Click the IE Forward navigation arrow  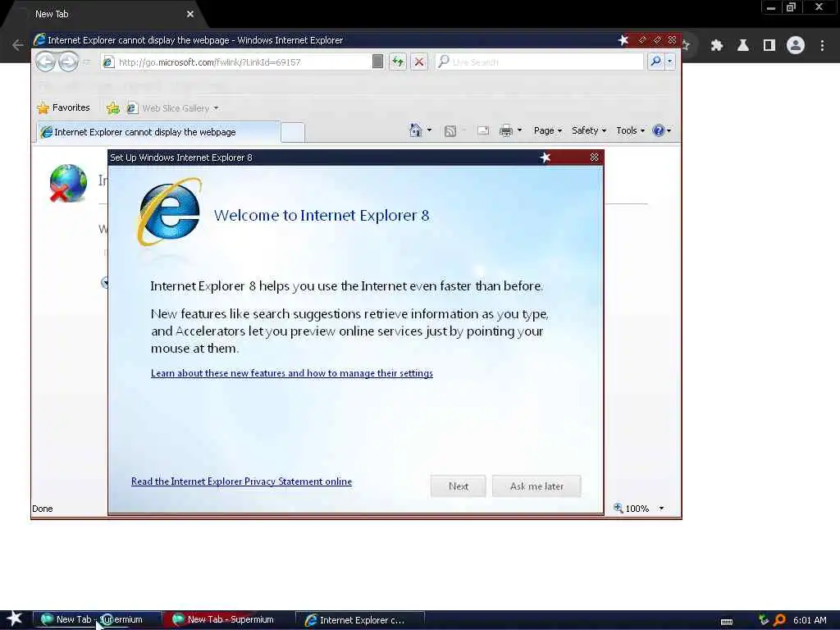(x=68, y=62)
